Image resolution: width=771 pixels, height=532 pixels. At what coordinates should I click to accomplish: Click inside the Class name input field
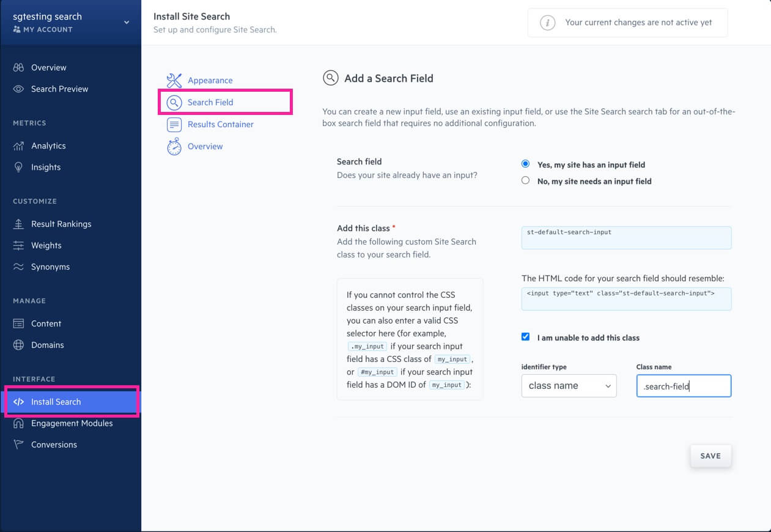point(683,386)
